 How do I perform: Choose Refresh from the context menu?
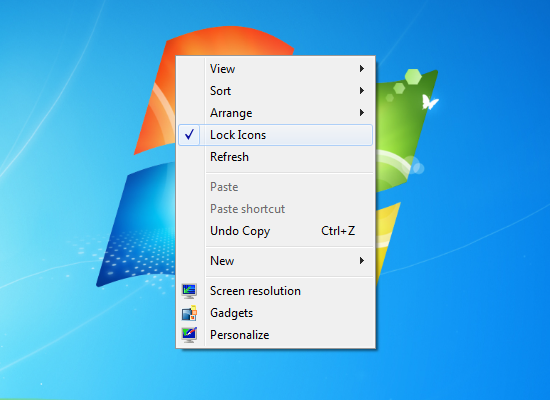coord(275,157)
